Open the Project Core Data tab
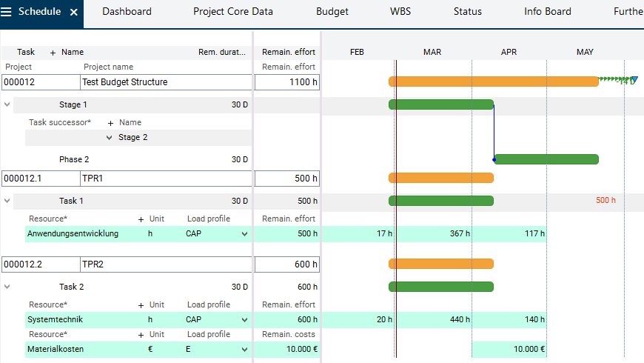The height and width of the screenshot is (363, 644). [232, 12]
